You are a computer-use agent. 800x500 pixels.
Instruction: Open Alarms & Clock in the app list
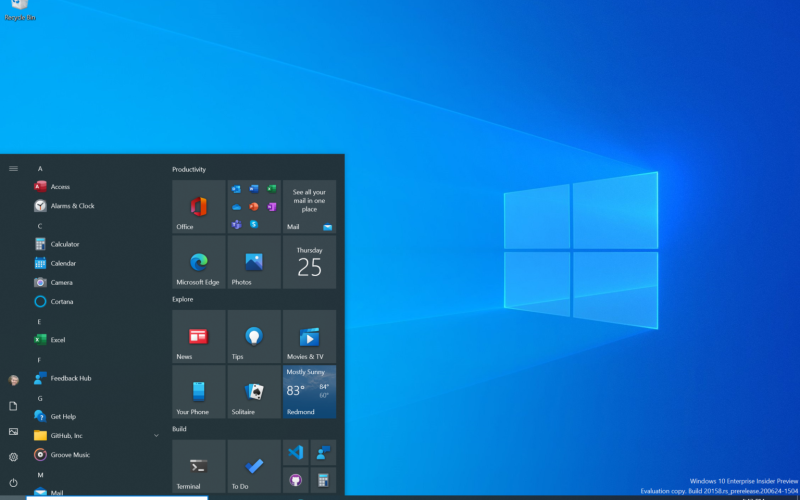click(97, 206)
